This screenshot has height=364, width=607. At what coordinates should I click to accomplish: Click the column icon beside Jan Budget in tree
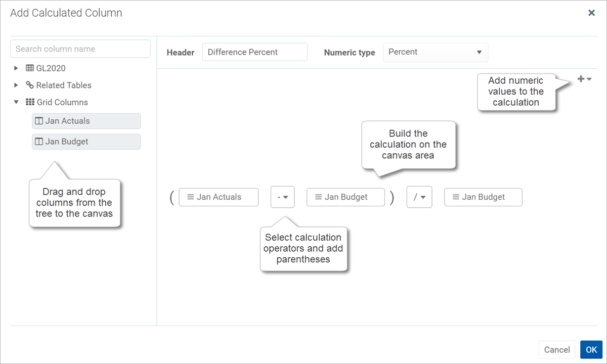(38, 142)
